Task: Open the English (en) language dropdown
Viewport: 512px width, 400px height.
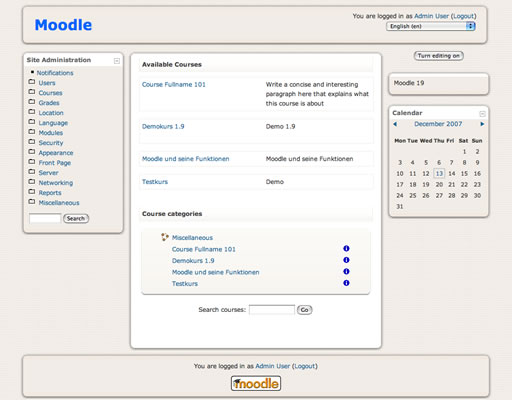Action: point(431,26)
